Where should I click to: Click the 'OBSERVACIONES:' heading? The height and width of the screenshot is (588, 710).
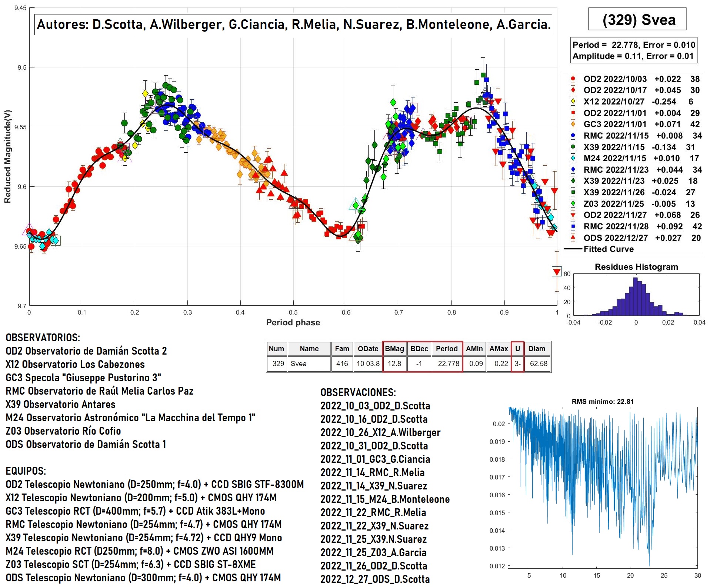[x=358, y=392]
